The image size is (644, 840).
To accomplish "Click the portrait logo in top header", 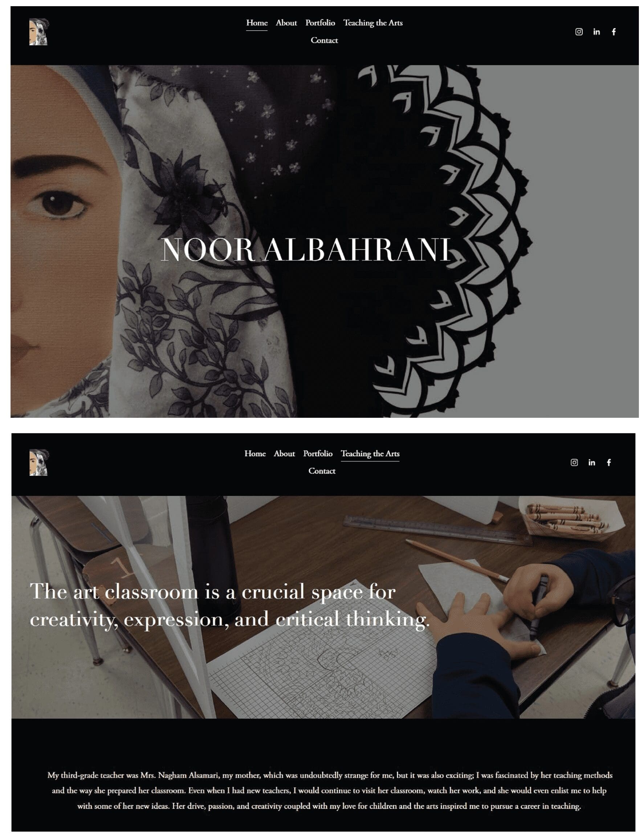I will click(x=39, y=32).
